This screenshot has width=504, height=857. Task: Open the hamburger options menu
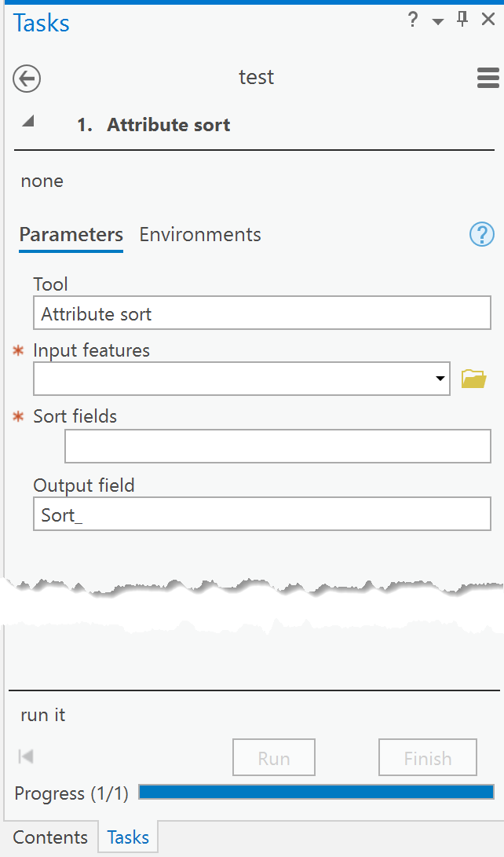point(488,78)
